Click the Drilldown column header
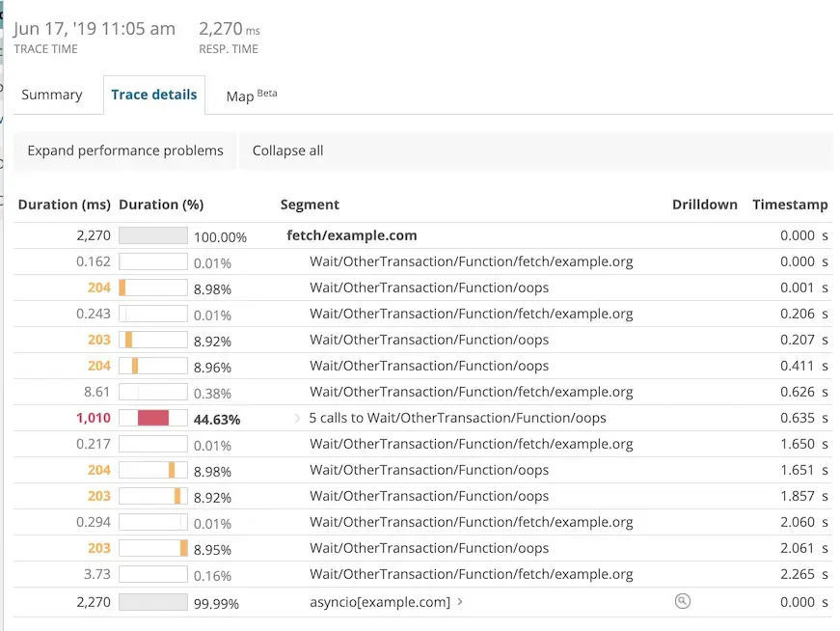The width and height of the screenshot is (840, 631). coord(704,205)
